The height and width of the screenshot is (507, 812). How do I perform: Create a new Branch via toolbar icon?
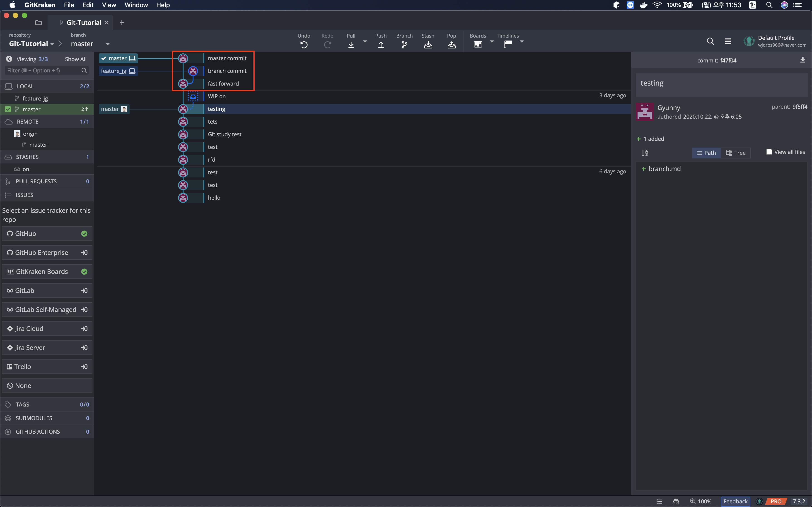tap(404, 45)
